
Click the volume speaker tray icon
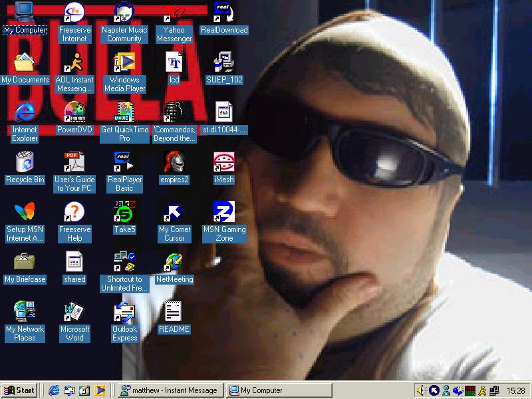pyautogui.click(x=421, y=390)
